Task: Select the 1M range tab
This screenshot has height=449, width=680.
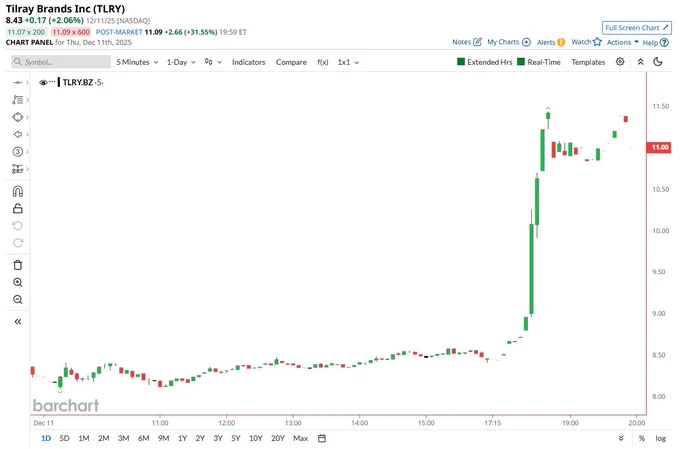Action: [x=84, y=438]
